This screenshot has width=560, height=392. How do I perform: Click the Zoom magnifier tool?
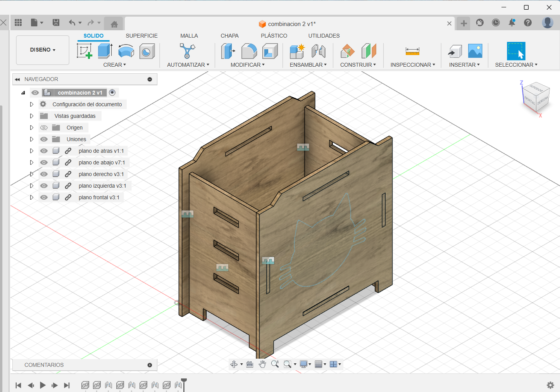pyautogui.click(x=275, y=364)
